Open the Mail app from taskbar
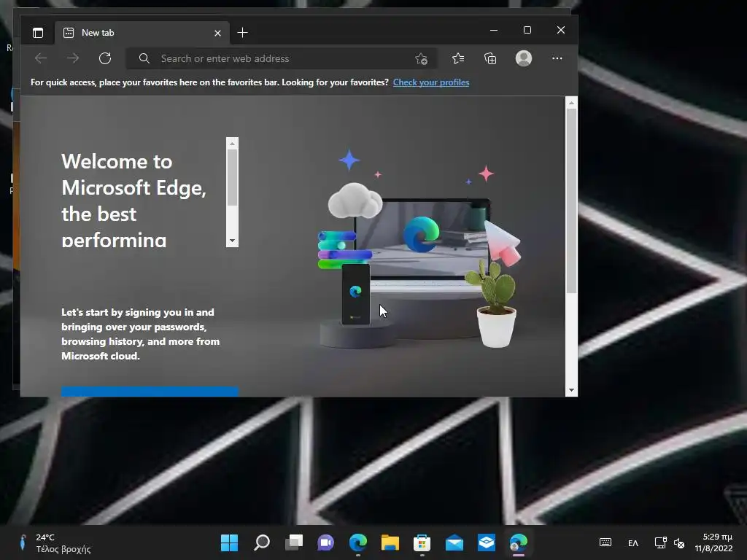The width and height of the screenshot is (747, 560). [x=454, y=542]
